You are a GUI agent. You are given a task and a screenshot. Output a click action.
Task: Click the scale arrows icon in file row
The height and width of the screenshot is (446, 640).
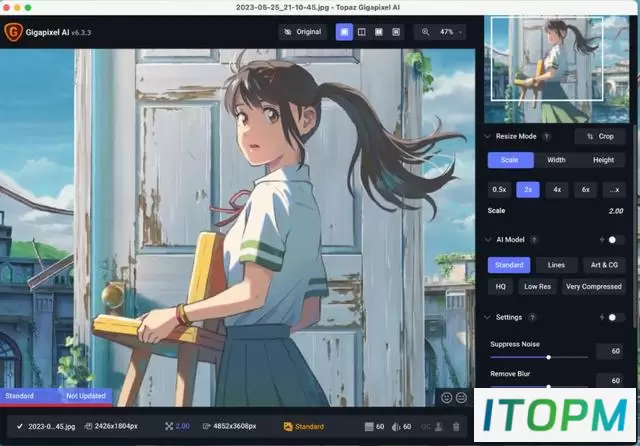point(169,427)
